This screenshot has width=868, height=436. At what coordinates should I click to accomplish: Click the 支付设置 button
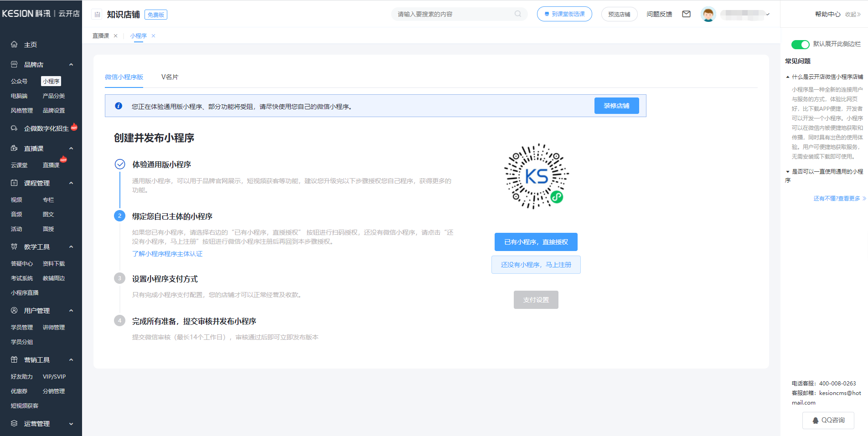coord(536,300)
